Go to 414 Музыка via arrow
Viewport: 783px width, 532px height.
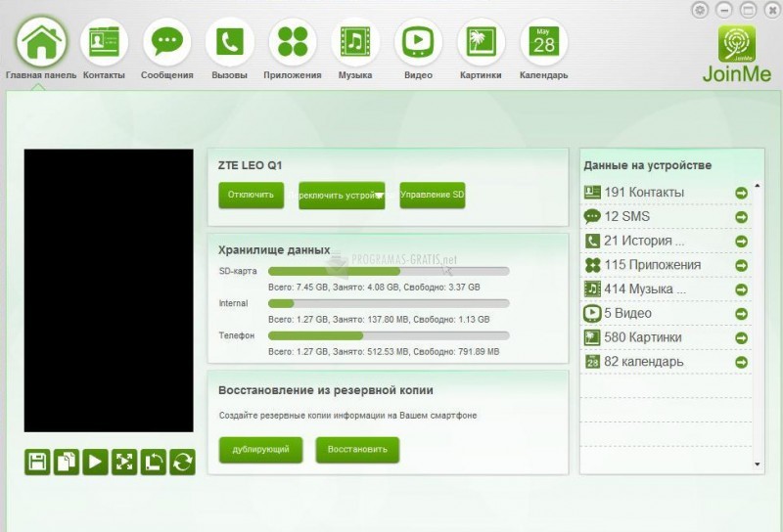click(x=742, y=289)
